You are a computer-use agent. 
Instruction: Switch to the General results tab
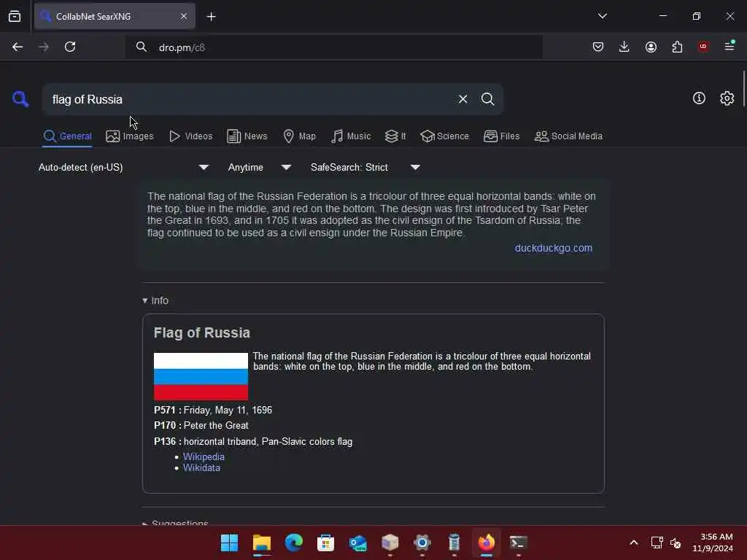(x=67, y=136)
